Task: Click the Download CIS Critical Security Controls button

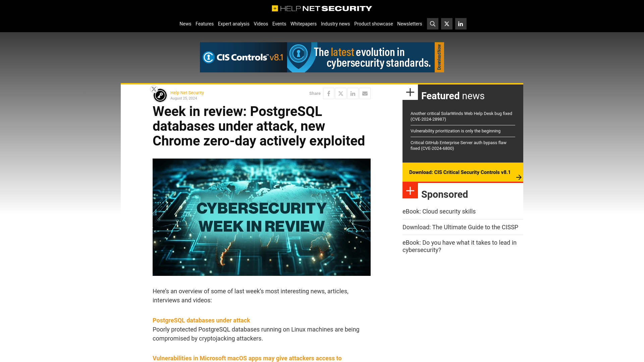Action: [x=463, y=172]
